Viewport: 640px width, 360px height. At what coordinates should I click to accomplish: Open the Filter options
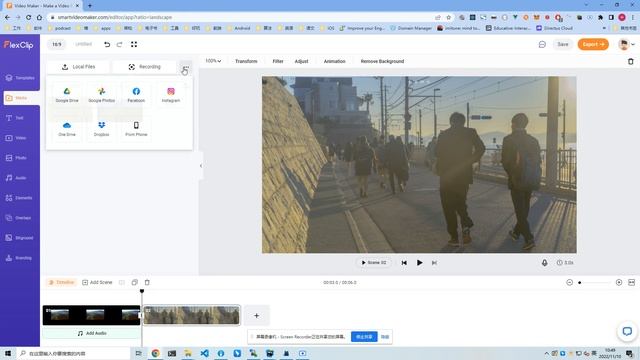click(x=278, y=61)
